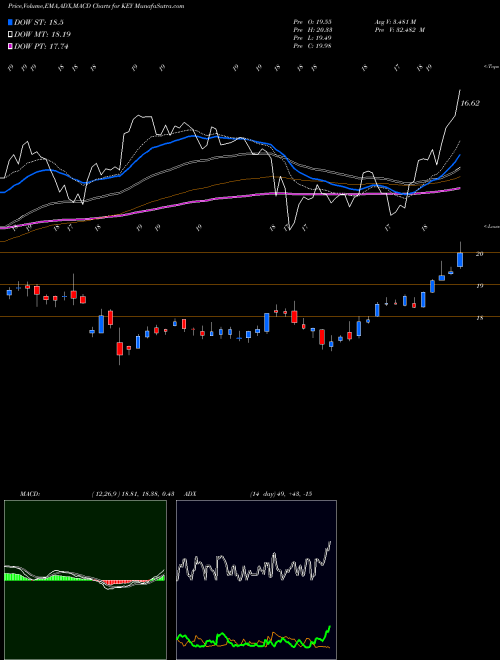Click the 19 price axis label
The image size is (500, 660).
point(479,286)
